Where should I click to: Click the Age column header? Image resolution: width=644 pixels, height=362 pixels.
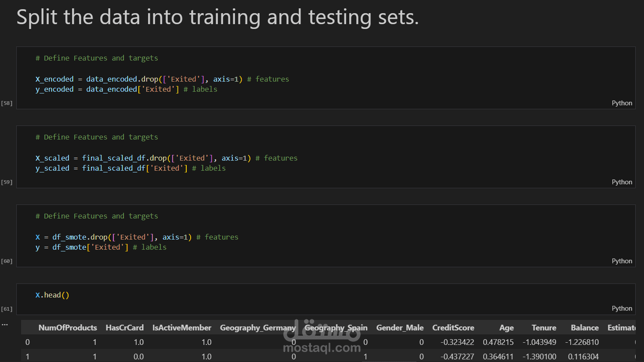506,328
